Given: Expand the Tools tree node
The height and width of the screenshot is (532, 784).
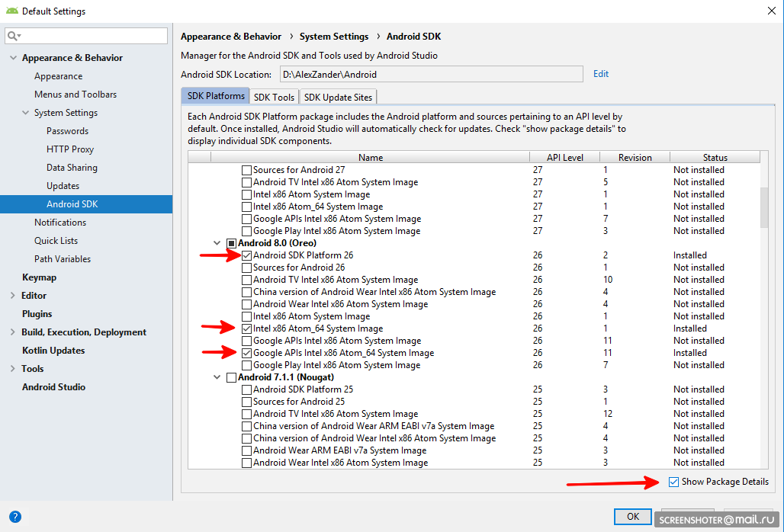Looking at the screenshot, I should click(x=12, y=369).
